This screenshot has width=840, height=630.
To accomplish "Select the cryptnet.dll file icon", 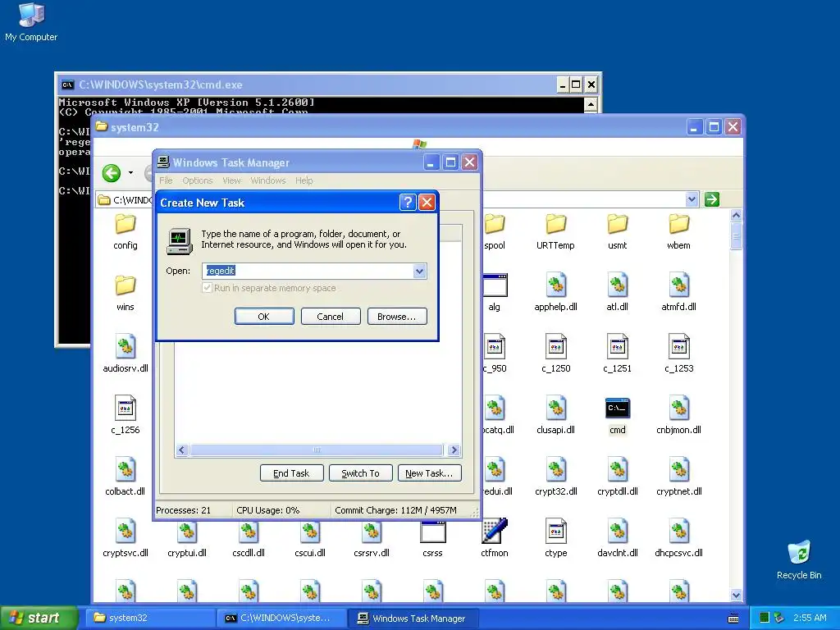I will (x=679, y=470).
